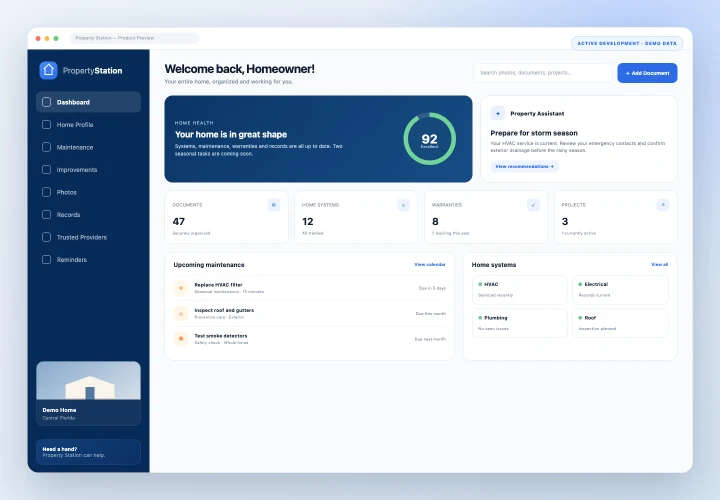Click the Replace HVAC filter task icon
The image size is (720, 500).
pyautogui.click(x=181, y=288)
